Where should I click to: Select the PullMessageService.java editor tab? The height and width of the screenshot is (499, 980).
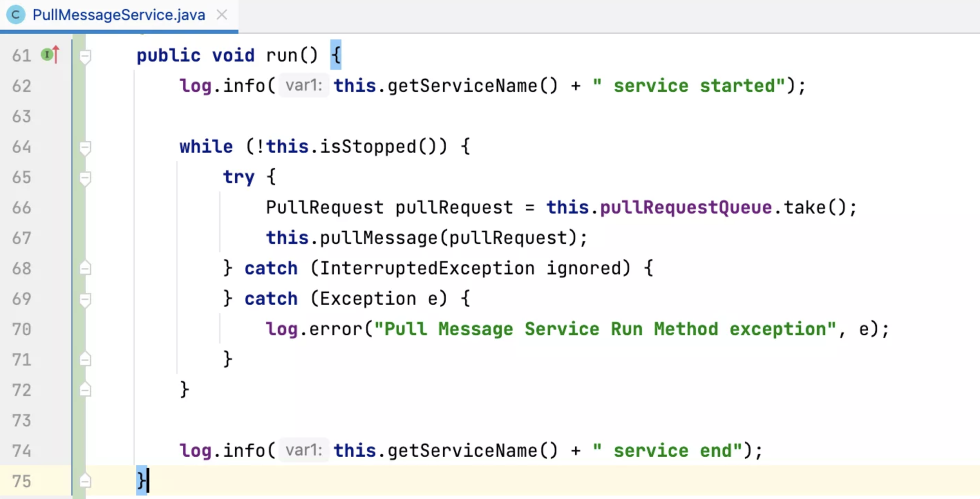[118, 15]
